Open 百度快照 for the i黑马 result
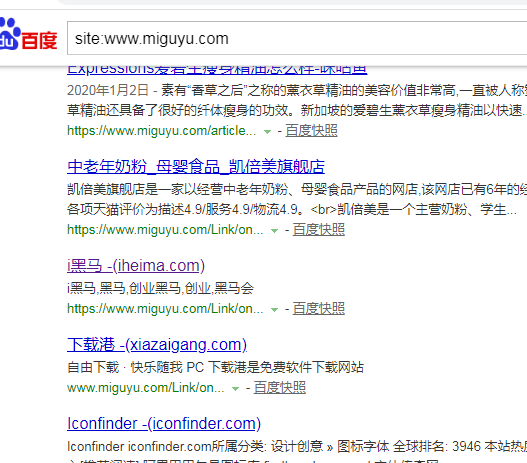 pyautogui.click(x=319, y=309)
